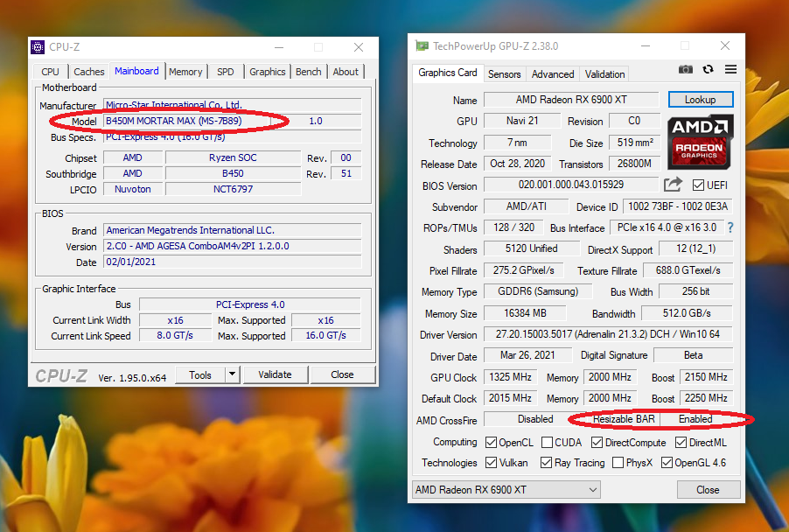Click the NCT6797 LPCIO value
The image size is (789, 532).
point(233,189)
